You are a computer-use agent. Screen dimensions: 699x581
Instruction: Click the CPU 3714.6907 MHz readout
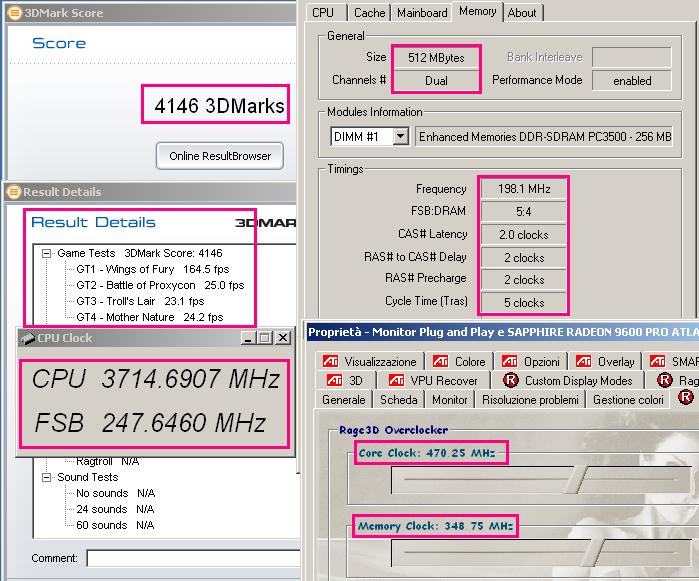tap(155, 379)
